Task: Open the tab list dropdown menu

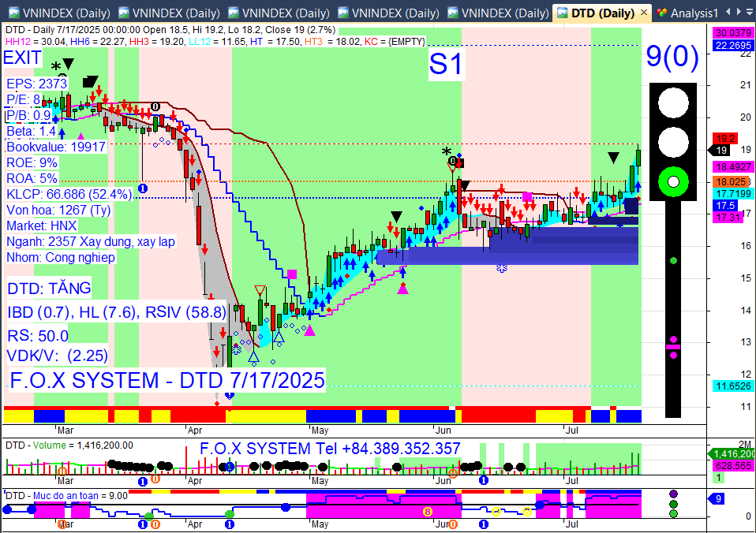Action: pyautogui.click(x=750, y=12)
